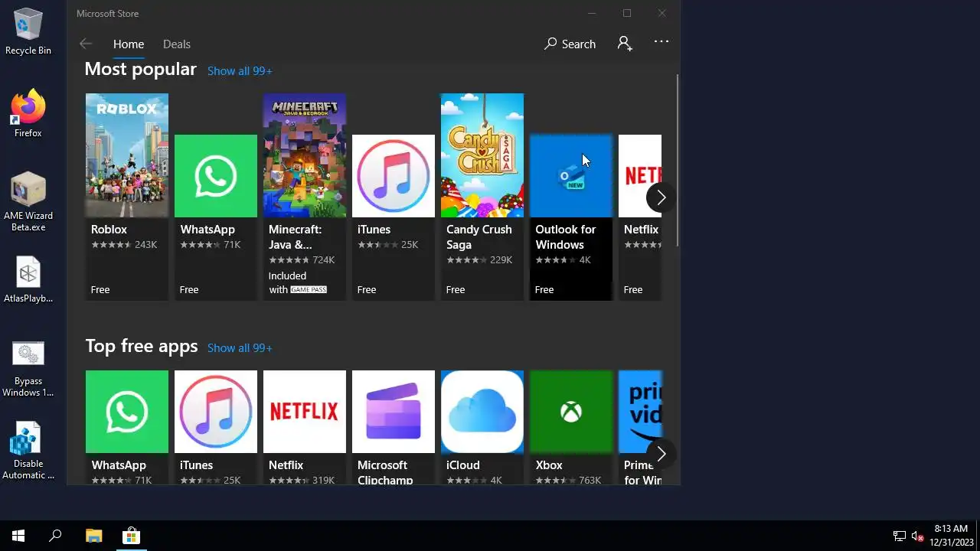980x551 pixels.
Task: Open Netflix icon in Top free apps
Action: pos(305,412)
